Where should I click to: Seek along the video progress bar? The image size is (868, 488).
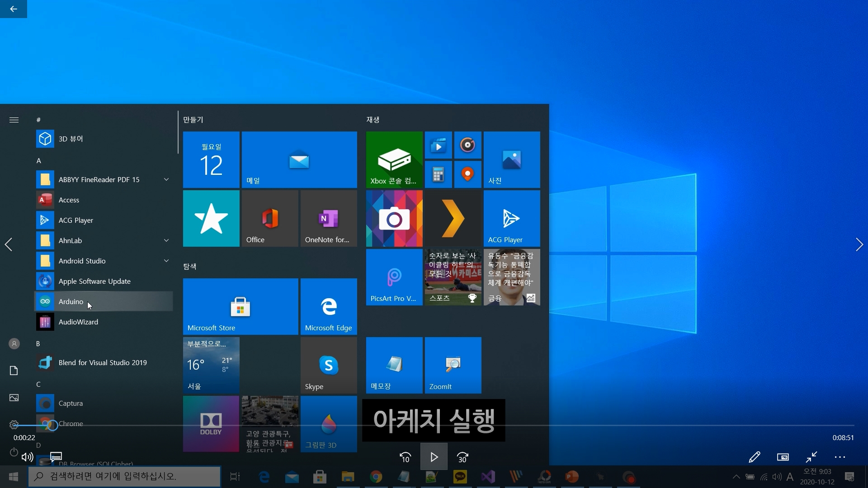coord(434,425)
